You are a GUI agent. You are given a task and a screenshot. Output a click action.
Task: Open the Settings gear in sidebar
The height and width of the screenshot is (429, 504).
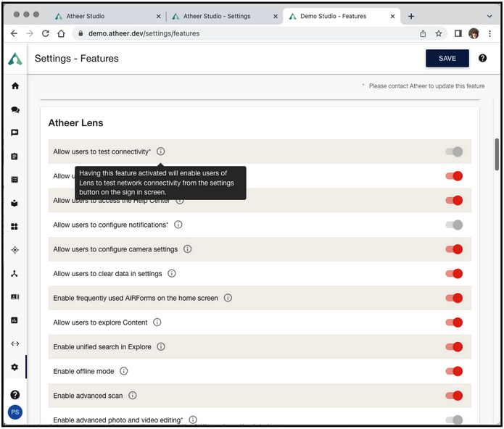tap(15, 367)
